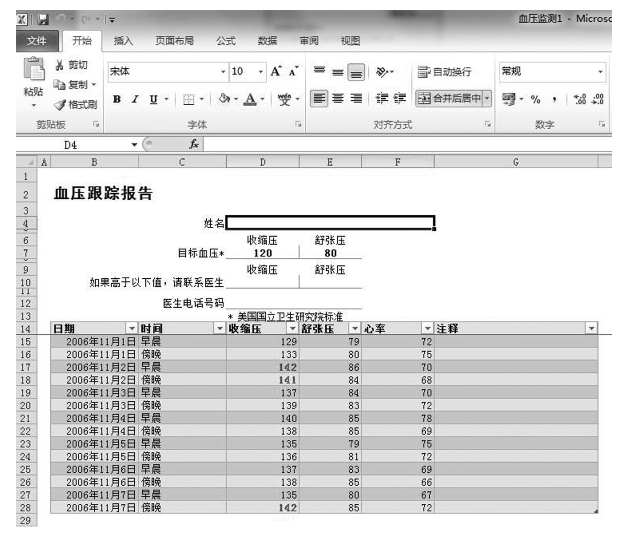626x535 pixels.
Task: Apply Percent Style icon
Action: 535,99
